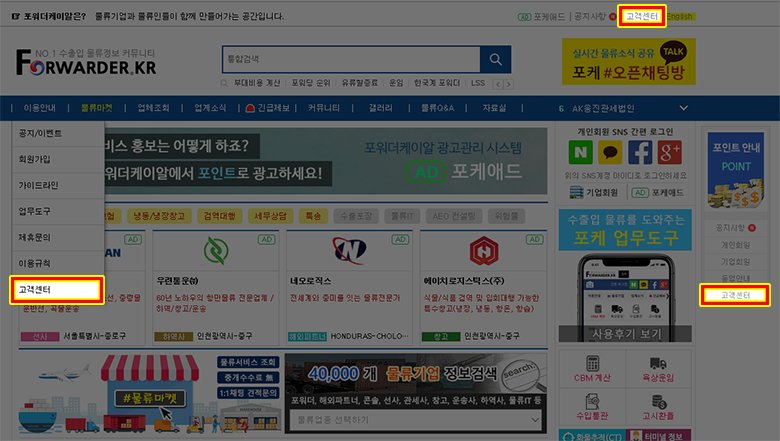Open the 업체조회 menu
The height and width of the screenshot is (441, 780).
pyautogui.click(x=153, y=108)
